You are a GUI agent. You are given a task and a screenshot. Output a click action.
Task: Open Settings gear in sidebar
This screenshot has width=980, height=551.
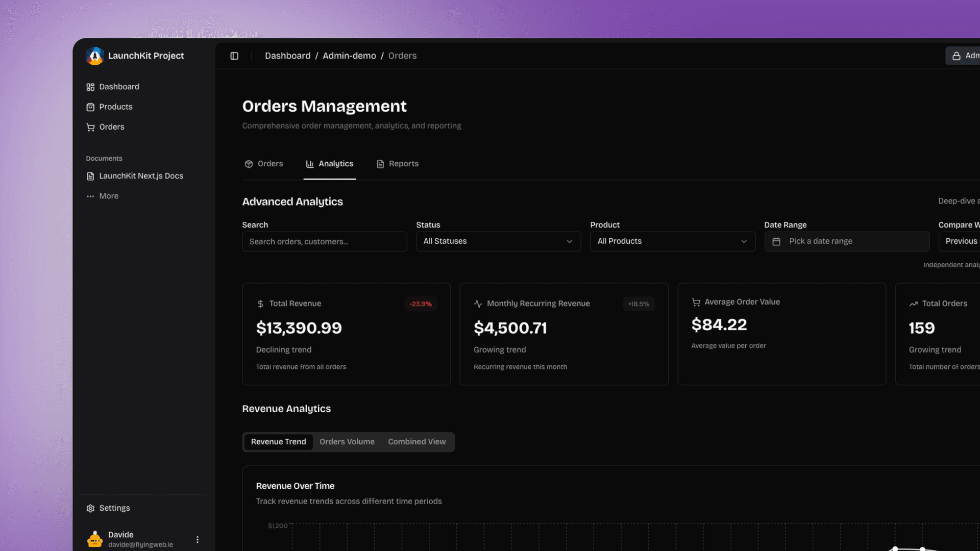tap(90, 508)
